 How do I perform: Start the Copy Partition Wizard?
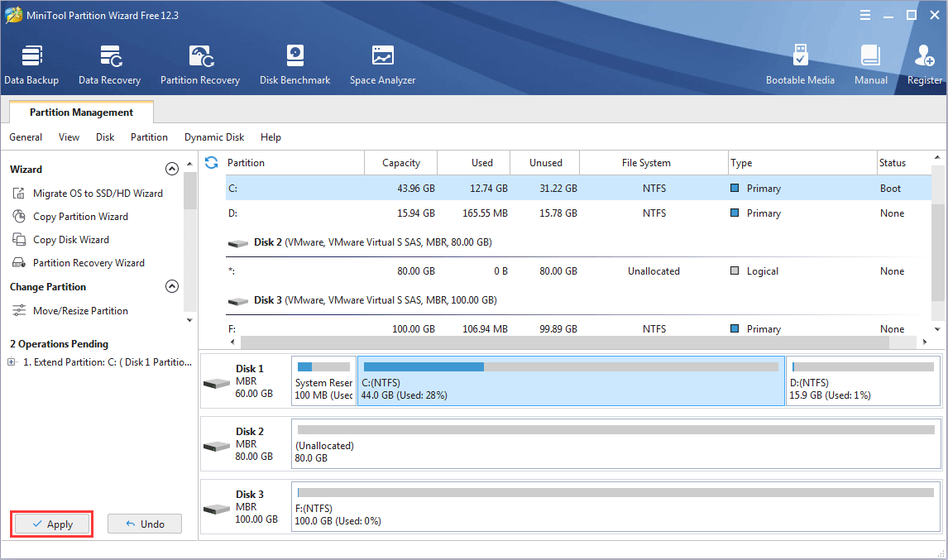pos(80,217)
